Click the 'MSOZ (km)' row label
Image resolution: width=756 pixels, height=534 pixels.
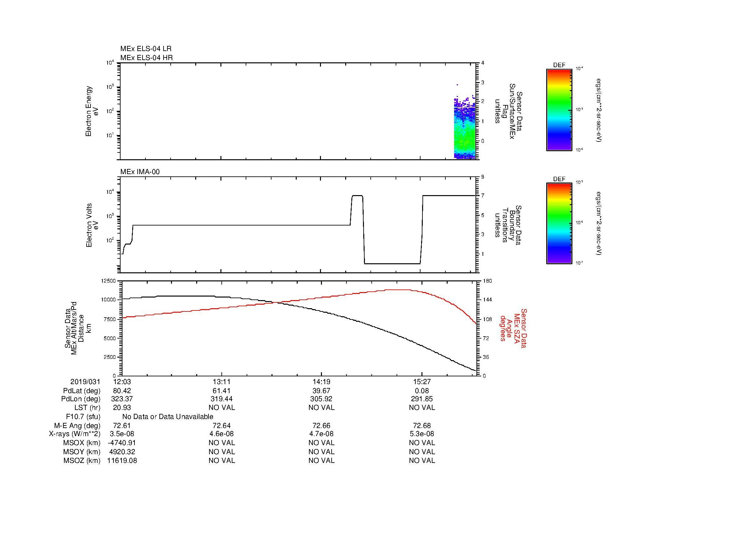pyautogui.click(x=82, y=461)
